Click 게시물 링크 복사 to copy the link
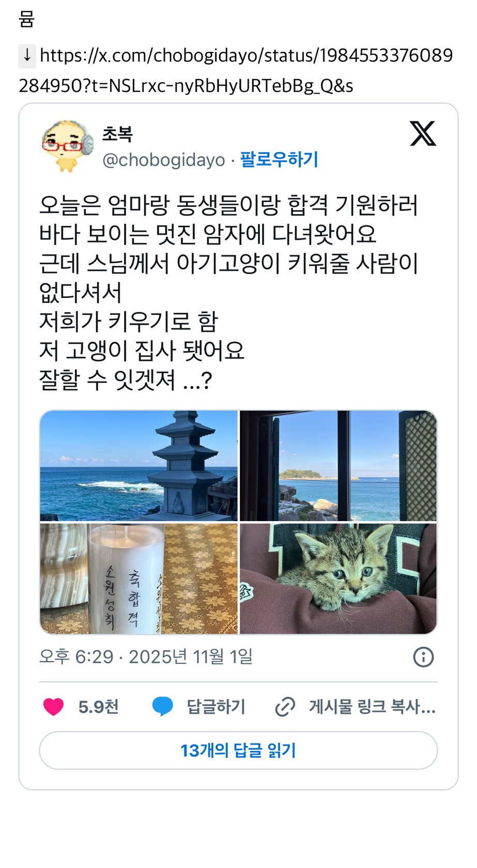 (x=372, y=707)
